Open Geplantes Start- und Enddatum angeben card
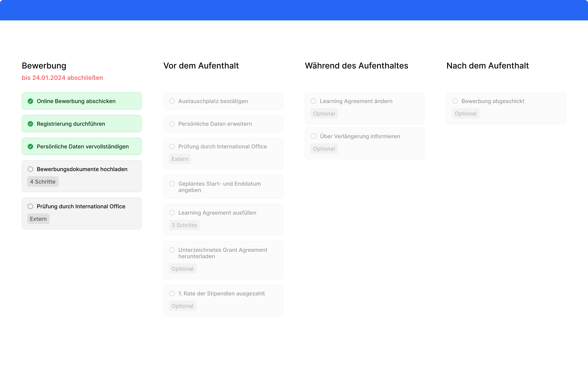This screenshot has width=588, height=380. (223, 187)
